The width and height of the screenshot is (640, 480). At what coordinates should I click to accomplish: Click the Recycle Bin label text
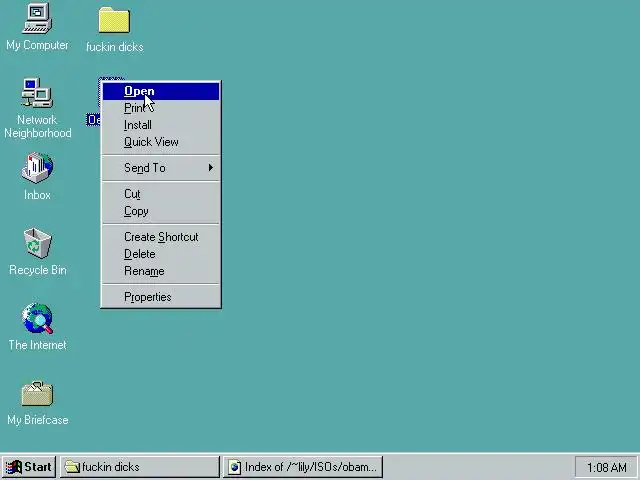tap(38, 270)
